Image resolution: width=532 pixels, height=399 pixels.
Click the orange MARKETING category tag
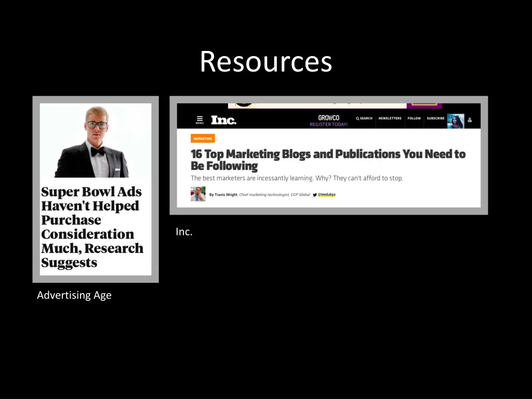tap(203, 138)
